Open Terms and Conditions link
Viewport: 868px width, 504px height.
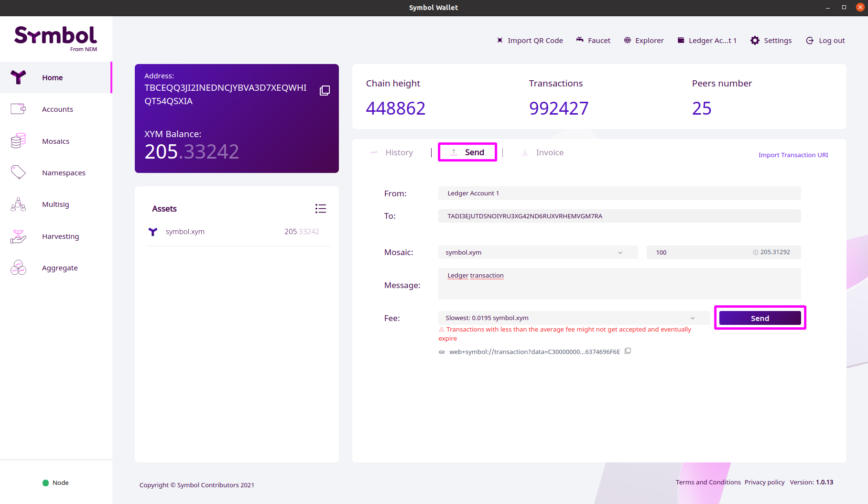708,482
